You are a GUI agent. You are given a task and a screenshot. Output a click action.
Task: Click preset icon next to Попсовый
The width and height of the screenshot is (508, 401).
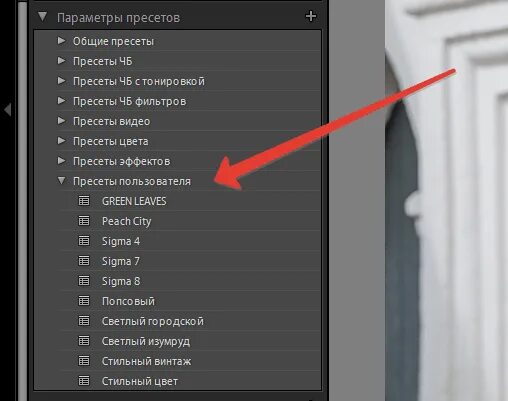pos(84,301)
